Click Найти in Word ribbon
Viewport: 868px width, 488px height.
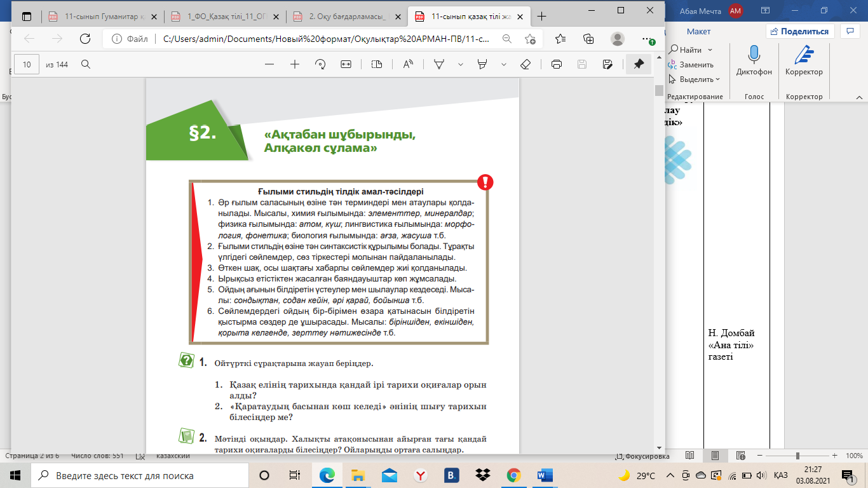[x=686, y=50]
